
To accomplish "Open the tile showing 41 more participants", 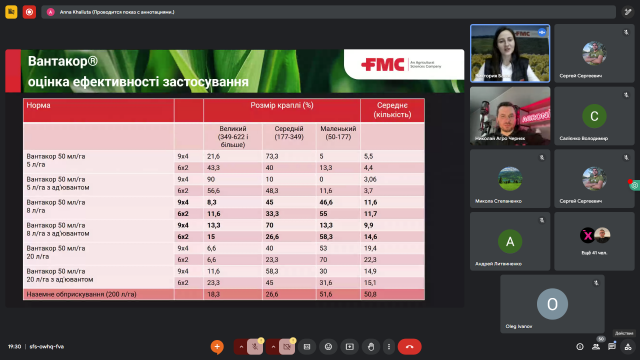I will [x=594, y=241].
